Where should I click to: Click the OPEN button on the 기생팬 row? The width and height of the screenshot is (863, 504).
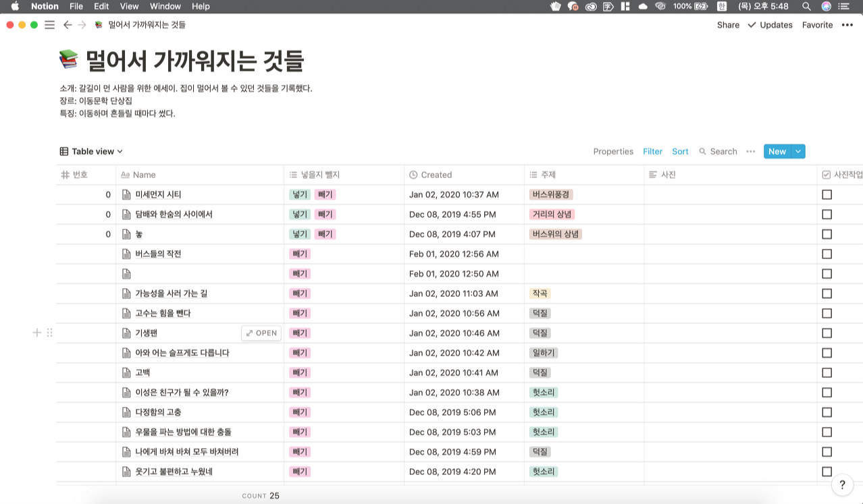(261, 333)
